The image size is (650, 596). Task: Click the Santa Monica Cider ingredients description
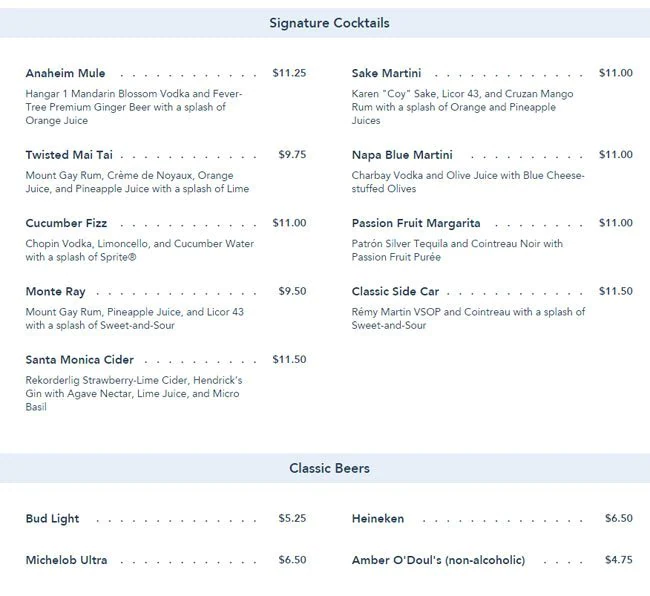tap(133, 394)
